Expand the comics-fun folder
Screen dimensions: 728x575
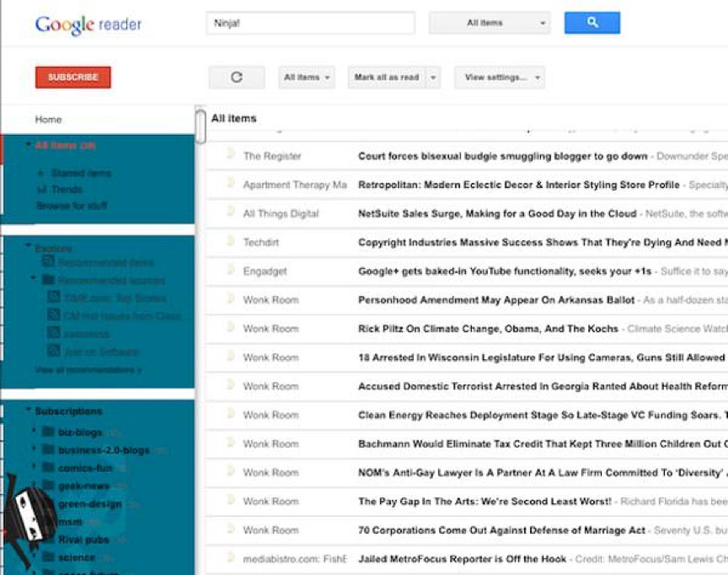tap(34, 466)
